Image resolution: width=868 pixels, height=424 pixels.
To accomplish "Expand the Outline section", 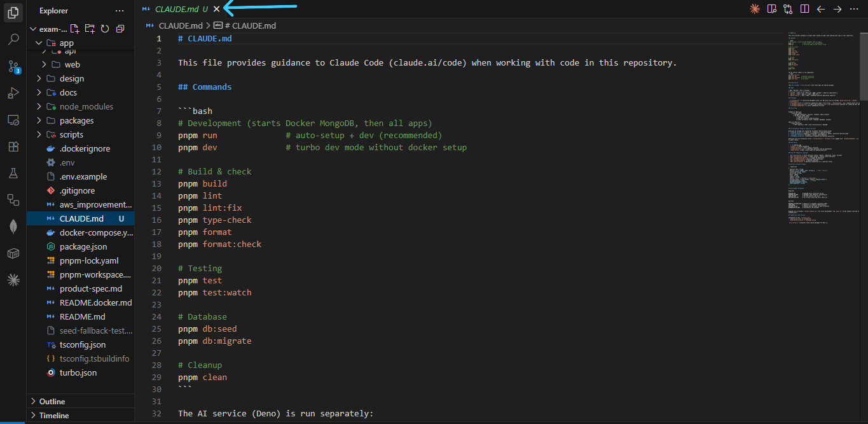I will pyautogui.click(x=80, y=401).
